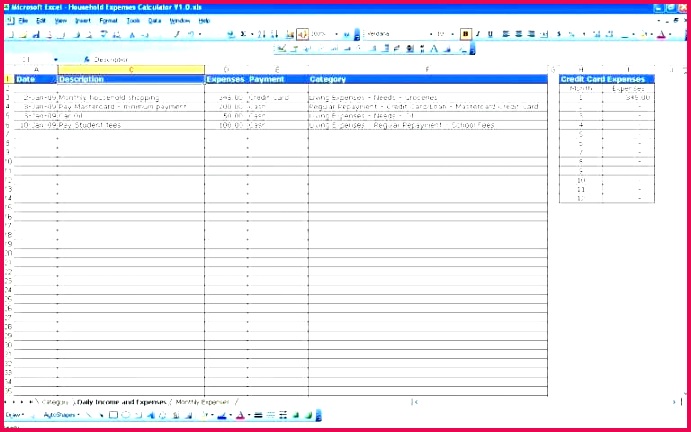Open the Tools menu
691x432 pixels.
[x=133, y=21]
